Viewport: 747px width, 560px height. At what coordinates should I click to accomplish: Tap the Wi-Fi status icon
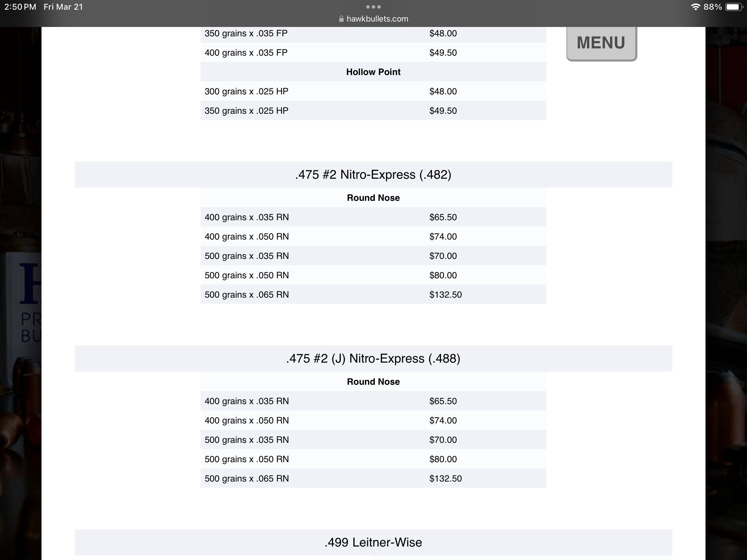[x=695, y=7]
